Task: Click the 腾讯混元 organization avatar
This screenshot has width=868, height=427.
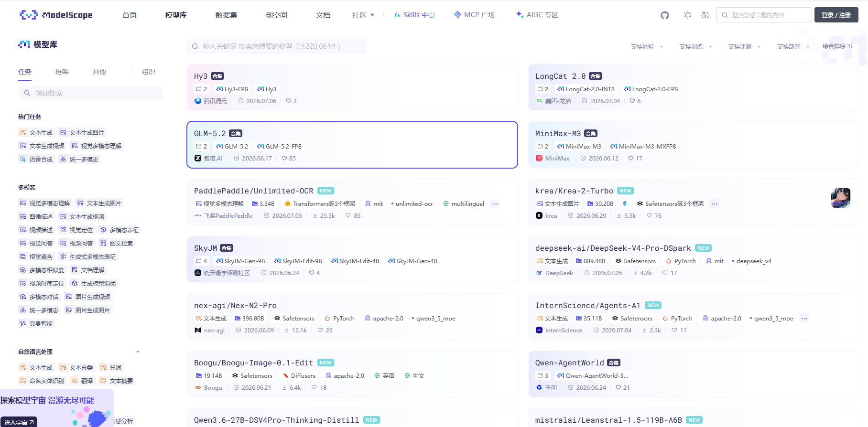Action: coord(198,101)
